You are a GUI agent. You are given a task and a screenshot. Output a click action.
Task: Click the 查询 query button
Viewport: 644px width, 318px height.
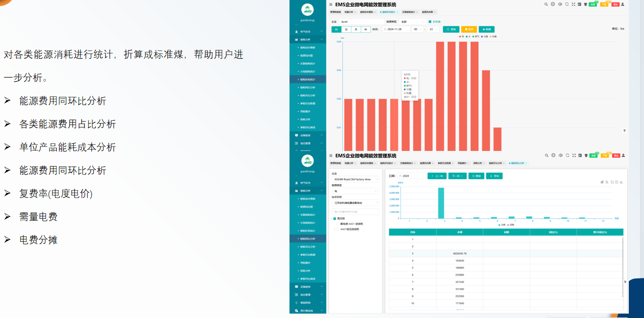[x=451, y=29]
